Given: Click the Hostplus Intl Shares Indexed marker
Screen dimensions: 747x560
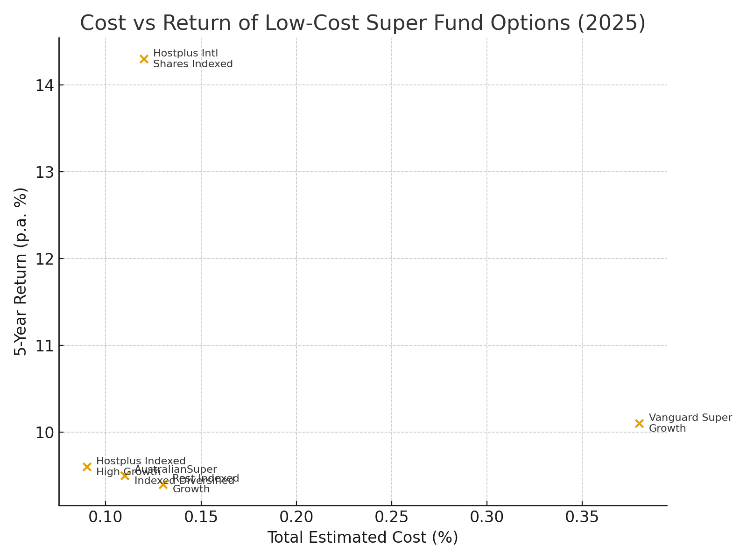Looking at the screenshot, I should pyautogui.click(x=144, y=59).
